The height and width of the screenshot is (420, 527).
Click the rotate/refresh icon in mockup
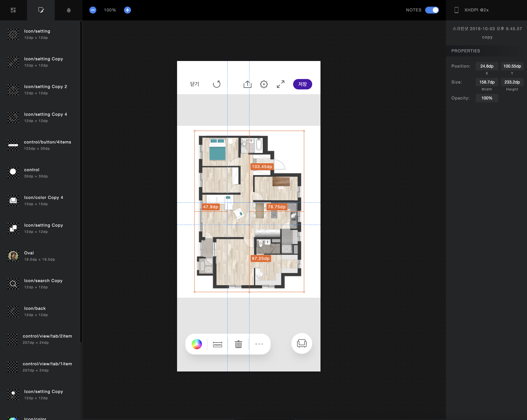[x=217, y=84]
